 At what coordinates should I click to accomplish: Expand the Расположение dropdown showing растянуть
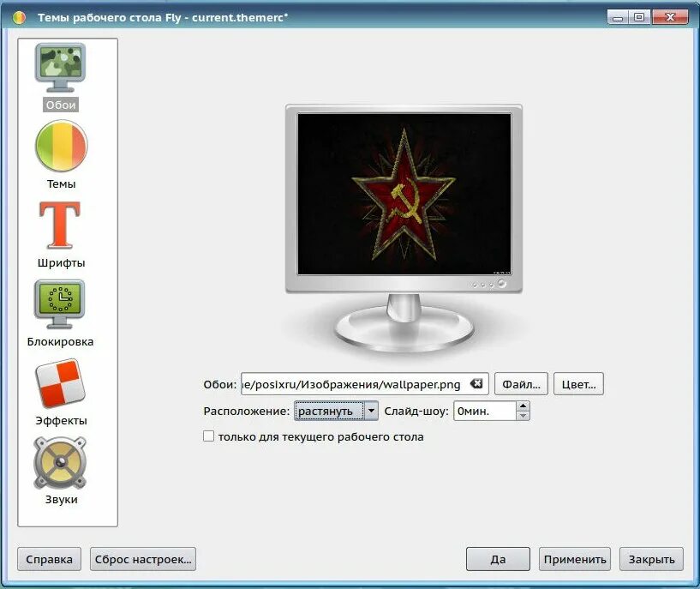click(336, 411)
